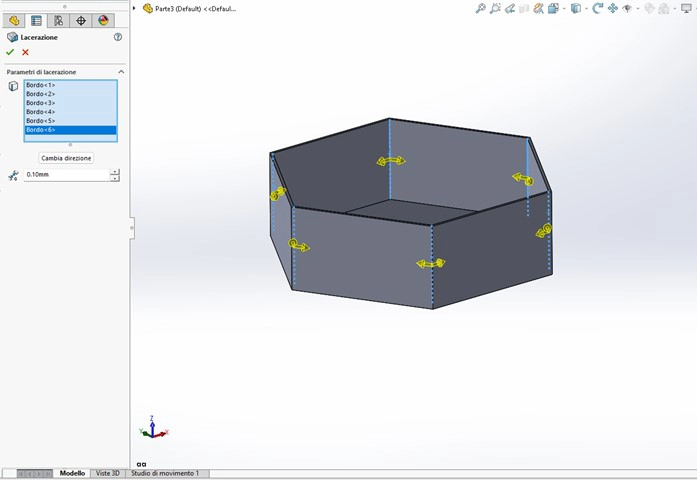This screenshot has width=697, height=480.
Task: Confirm Lacerazione with the green checkmark
Action: [x=11, y=52]
